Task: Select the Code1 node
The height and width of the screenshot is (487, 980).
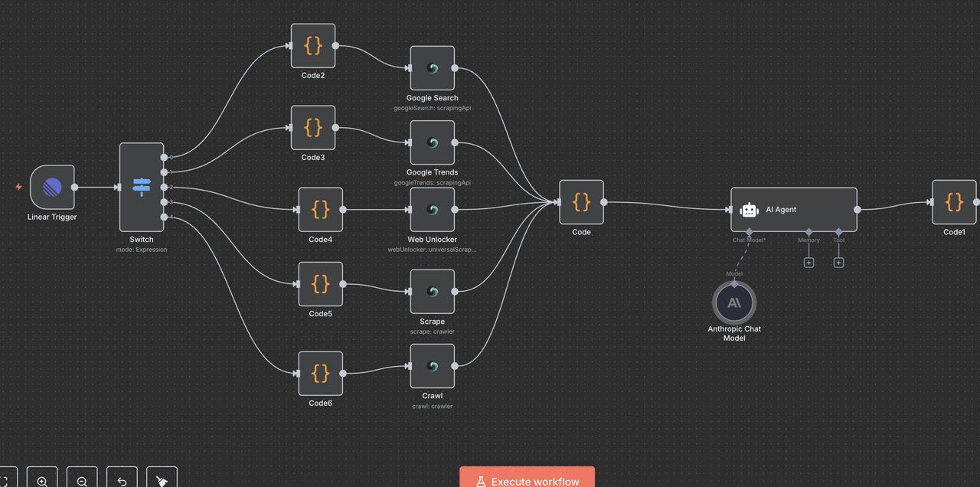Action: pyautogui.click(x=954, y=202)
